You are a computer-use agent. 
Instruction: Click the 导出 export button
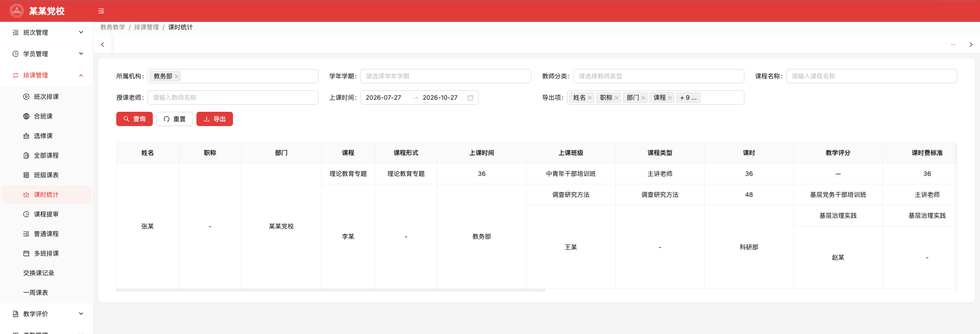[x=215, y=119]
